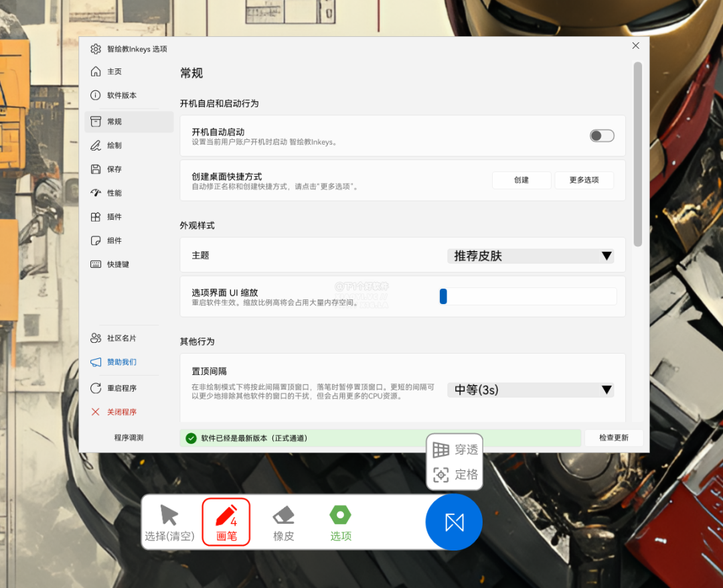Click the blue round floating button

click(454, 522)
